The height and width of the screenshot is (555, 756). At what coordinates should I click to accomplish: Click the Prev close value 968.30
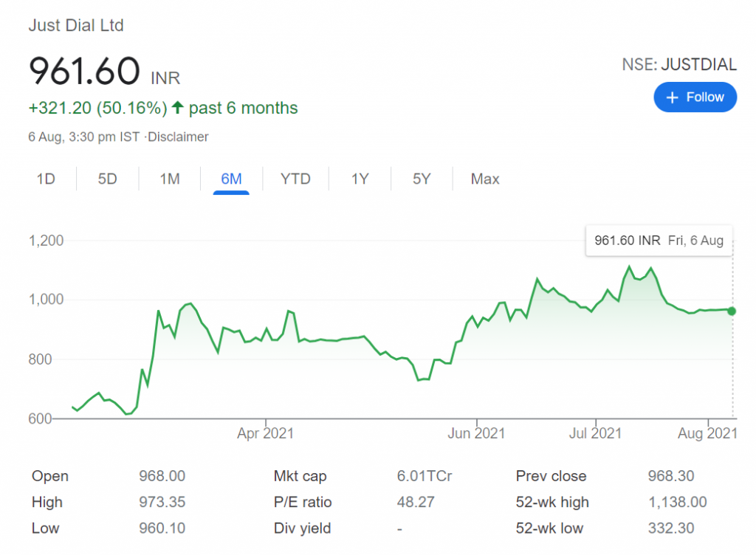click(670, 476)
